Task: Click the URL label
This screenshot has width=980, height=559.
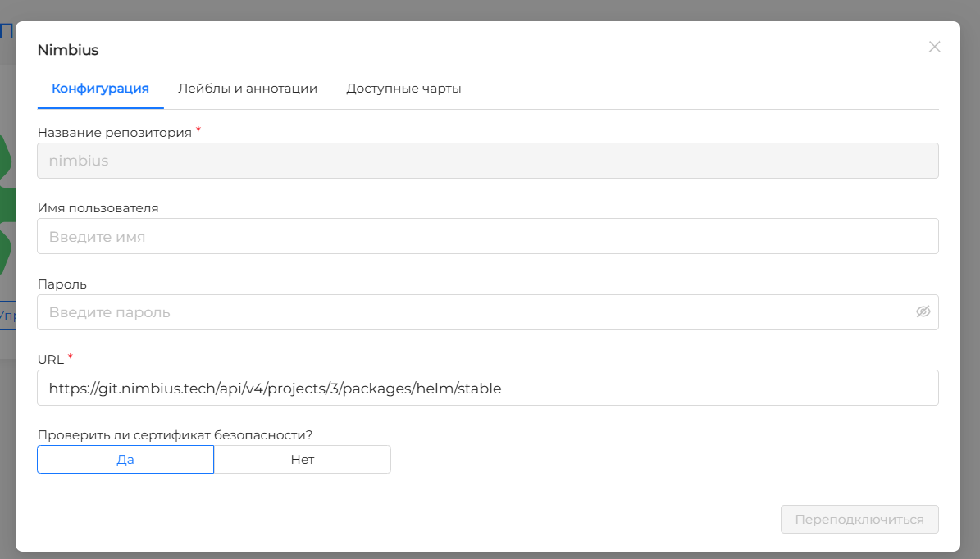Action: pyautogui.click(x=51, y=360)
